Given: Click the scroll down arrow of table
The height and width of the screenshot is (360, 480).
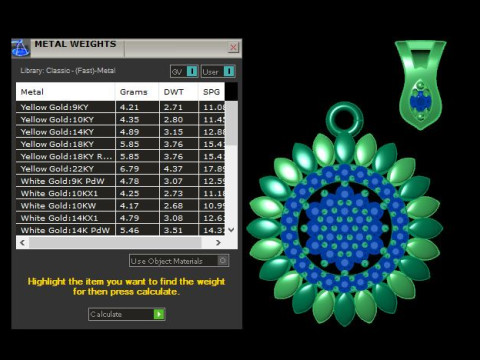Looking at the screenshot, I should [x=231, y=230].
